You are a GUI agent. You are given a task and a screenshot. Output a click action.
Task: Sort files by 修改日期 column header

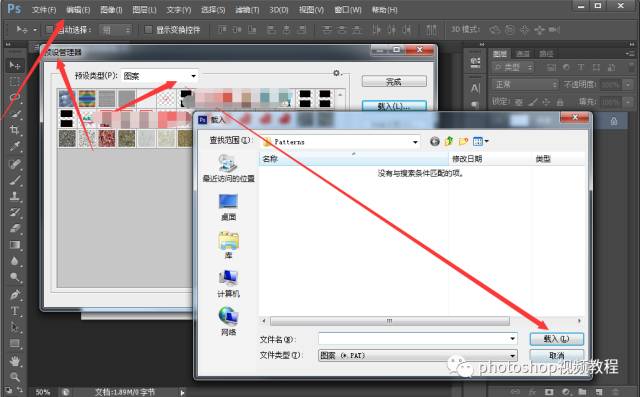point(490,159)
